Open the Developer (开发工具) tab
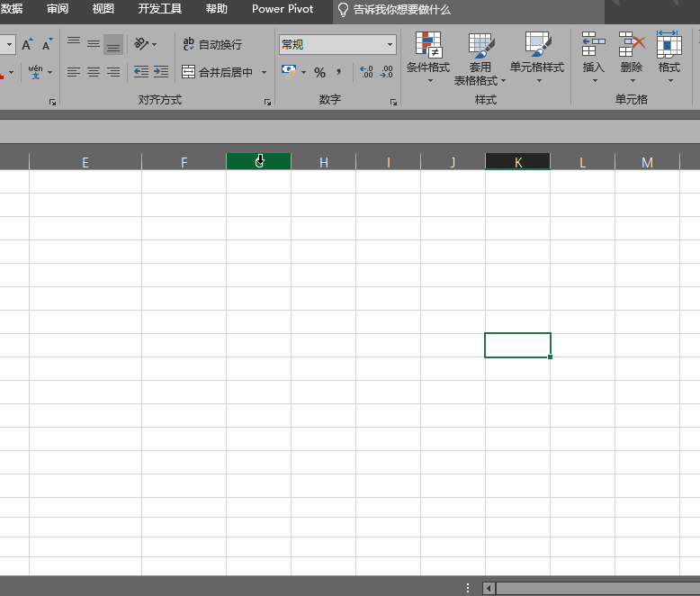Screen dimensions: 700x596 [159, 9]
